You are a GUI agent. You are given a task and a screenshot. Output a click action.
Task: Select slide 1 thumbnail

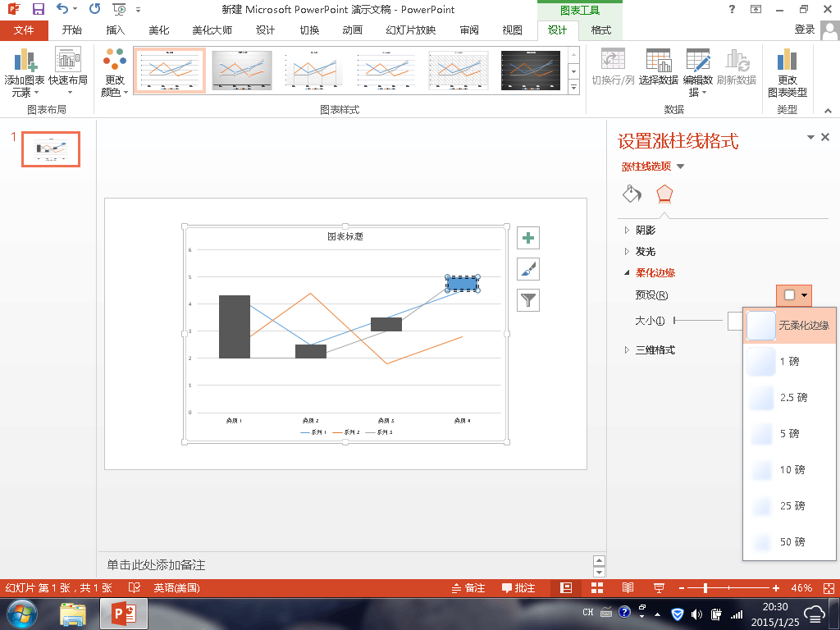coord(51,149)
